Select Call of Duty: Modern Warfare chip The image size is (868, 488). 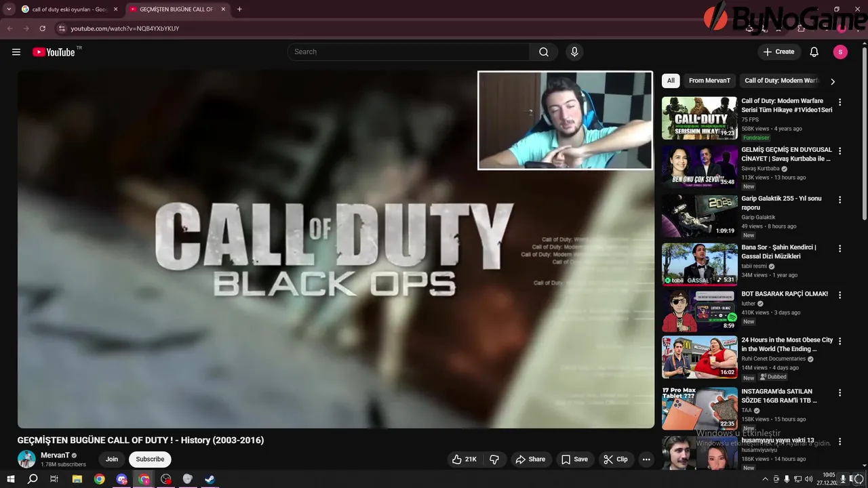pos(781,81)
